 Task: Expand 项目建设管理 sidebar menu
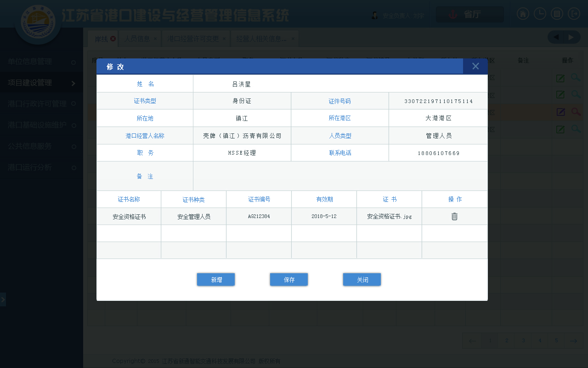(41, 83)
